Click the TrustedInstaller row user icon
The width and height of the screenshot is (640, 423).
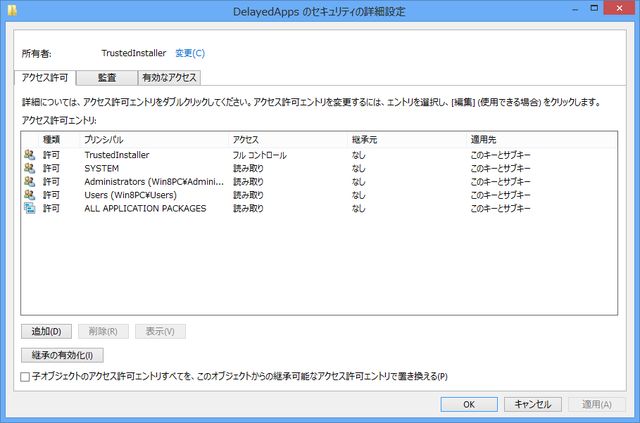point(29,155)
